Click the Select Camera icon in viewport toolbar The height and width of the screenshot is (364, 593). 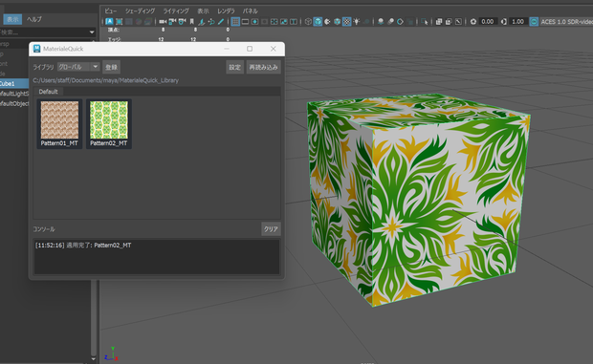coord(163,22)
